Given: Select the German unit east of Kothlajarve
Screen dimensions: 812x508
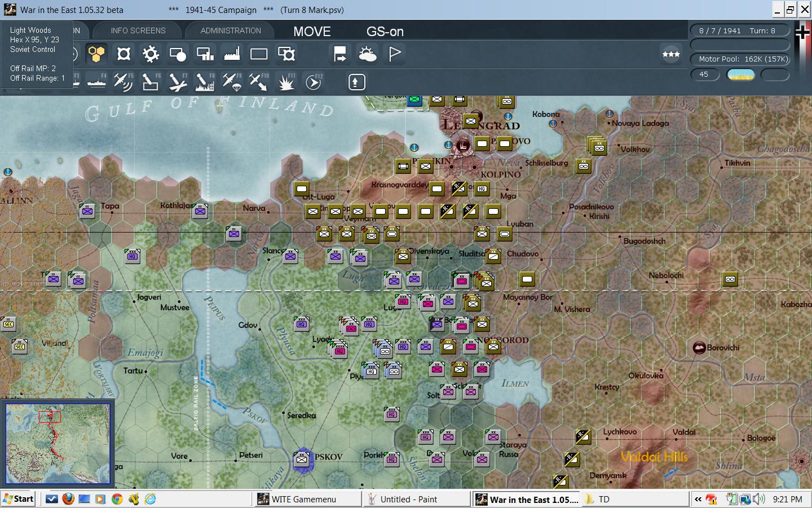Looking at the screenshot, I should tap(200, 211).
